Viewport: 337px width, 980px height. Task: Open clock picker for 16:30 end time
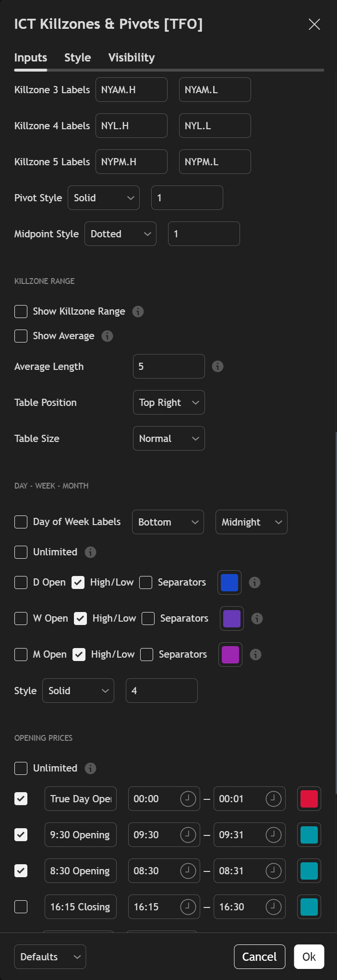tap(273, 906)
